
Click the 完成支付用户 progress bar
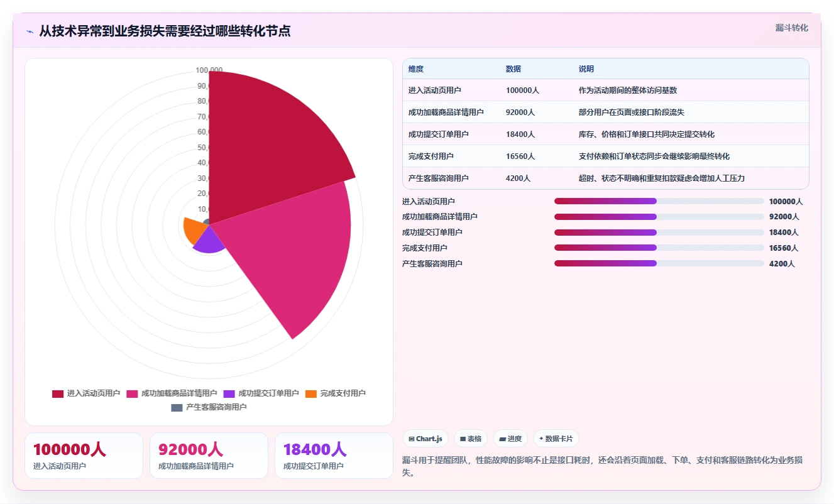click(659, 248)
